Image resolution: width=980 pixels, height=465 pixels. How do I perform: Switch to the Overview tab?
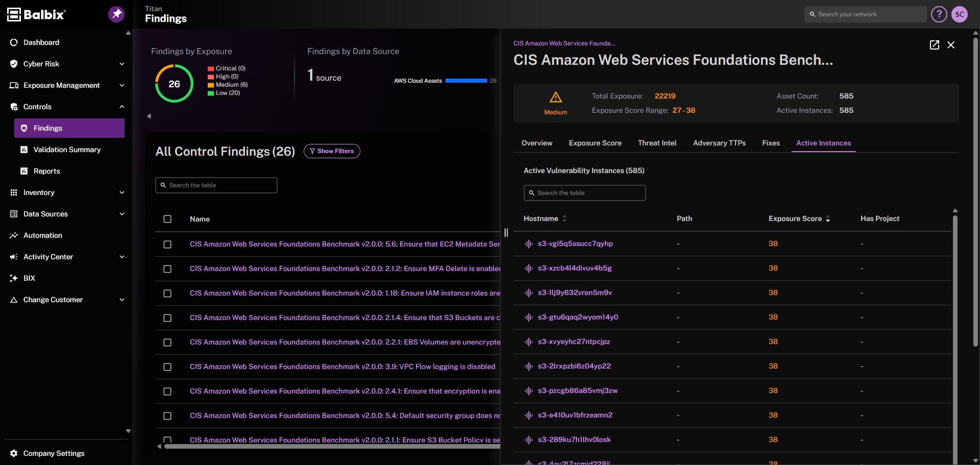537,143
